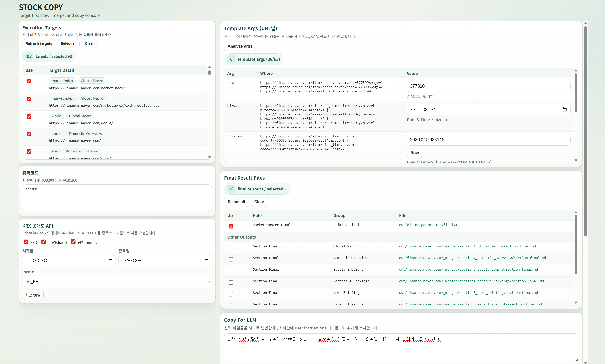Click 최근 30일 preset button

pyautogui.click(x=33, y=295)
